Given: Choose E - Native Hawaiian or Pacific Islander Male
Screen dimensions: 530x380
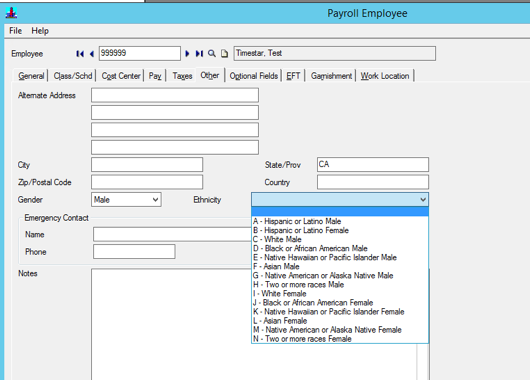Looking at the screenshot, I should pyautogui.click(x=340, y=257).
